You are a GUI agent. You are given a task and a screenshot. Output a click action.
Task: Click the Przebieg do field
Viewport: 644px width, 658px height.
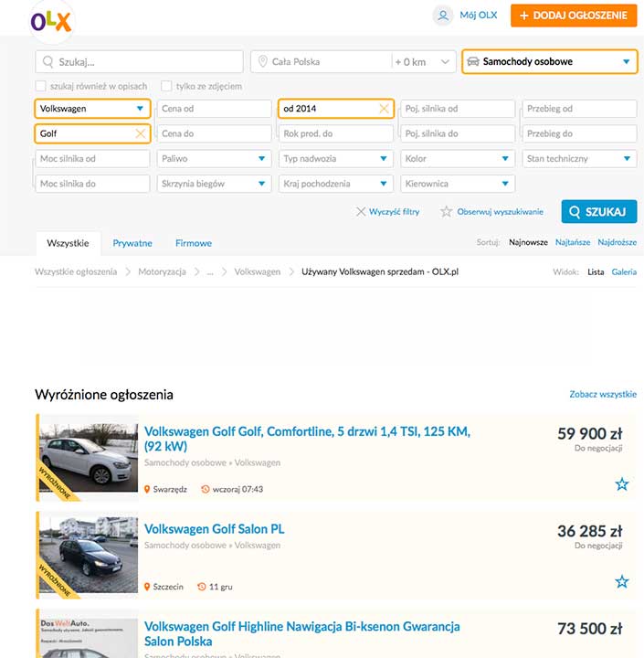(579, 133)
